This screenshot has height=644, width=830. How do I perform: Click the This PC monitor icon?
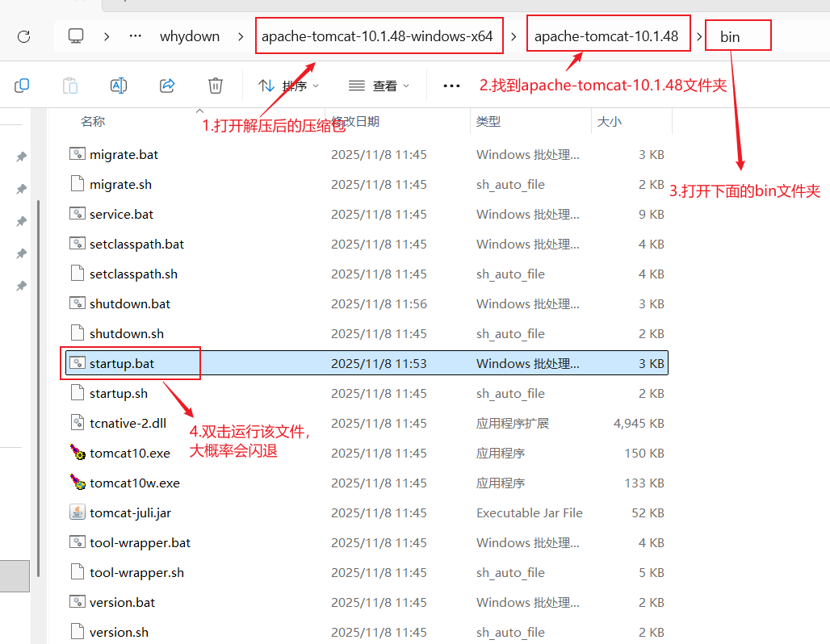(76, 36)
